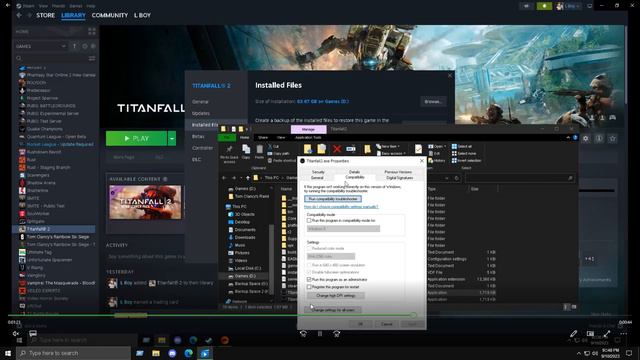This screenshot has height=360, width=640.
Task: Check Register this program for restart
Action: pos(309,287)
